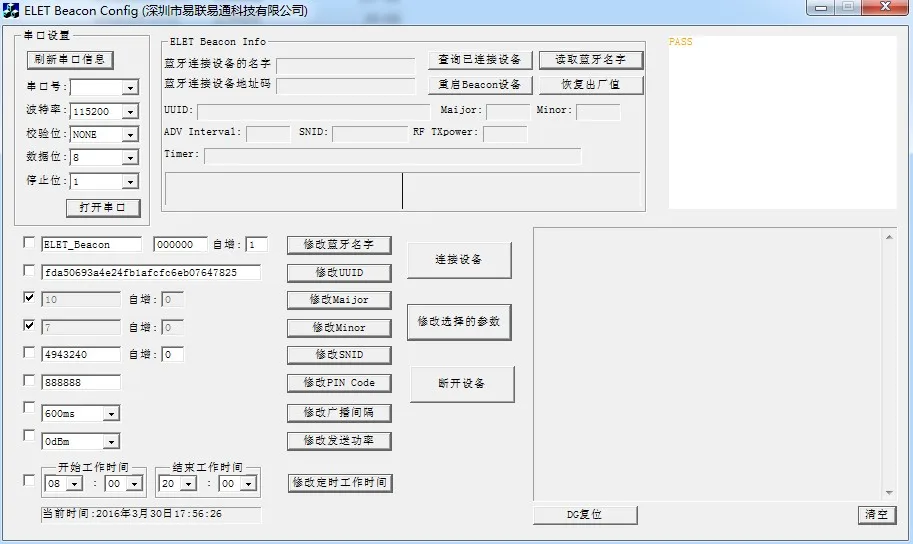
Task: Click the 修改UUID button
Action: tap(339, 273)
